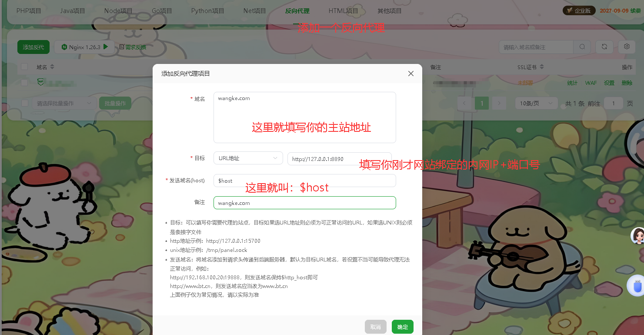Open the customer service avatar icon
This screenshot has width=644, height=335.
click(638, 236)
